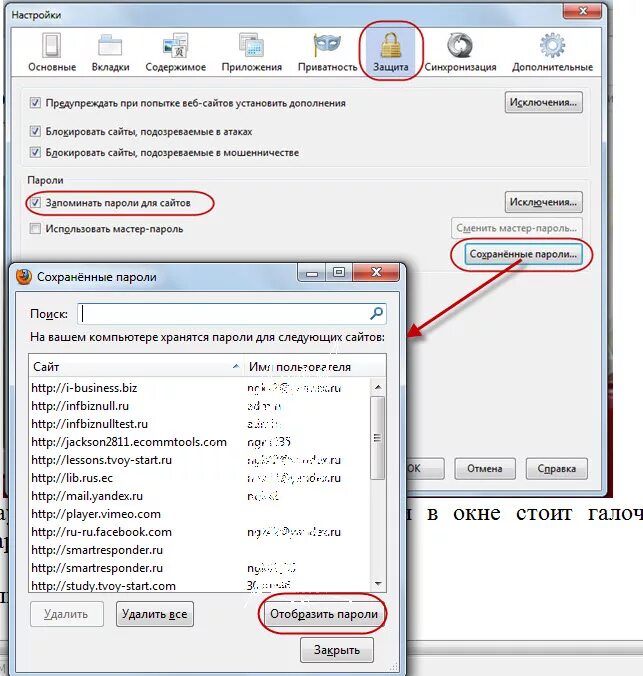643x676 pixels.
Task: Select row http://study.tvoy-start.com
Action: 200,586
